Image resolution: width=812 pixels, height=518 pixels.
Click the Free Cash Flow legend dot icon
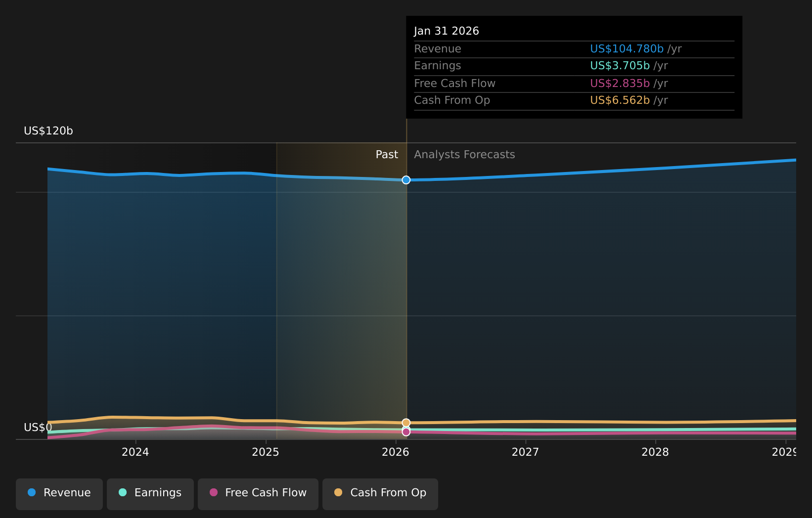[214, 492]
